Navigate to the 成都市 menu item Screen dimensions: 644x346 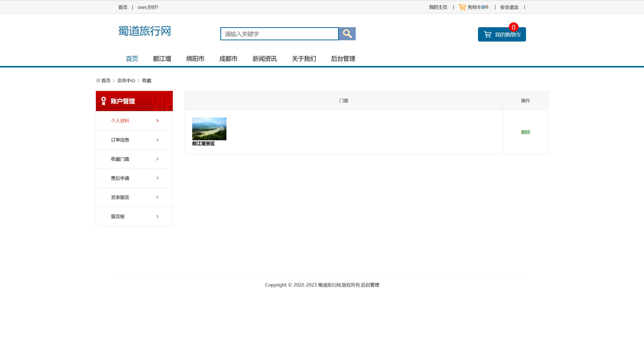pos(228,59)
